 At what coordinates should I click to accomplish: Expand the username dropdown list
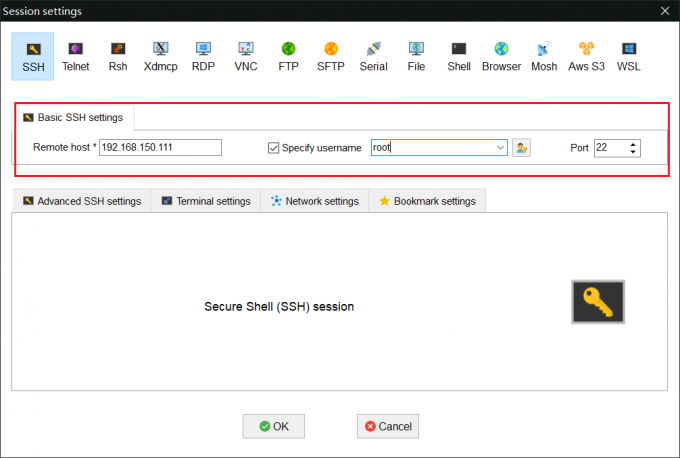click(x=500, y=148)
